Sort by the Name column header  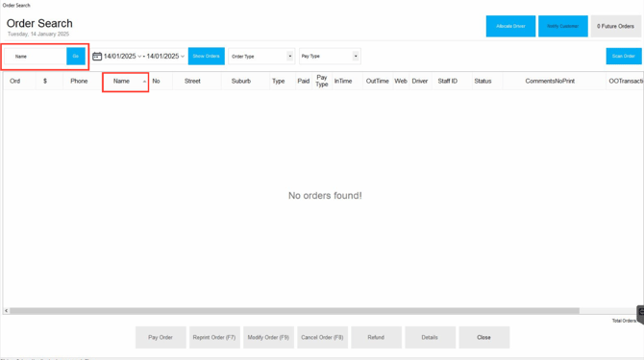click(125, 82)
